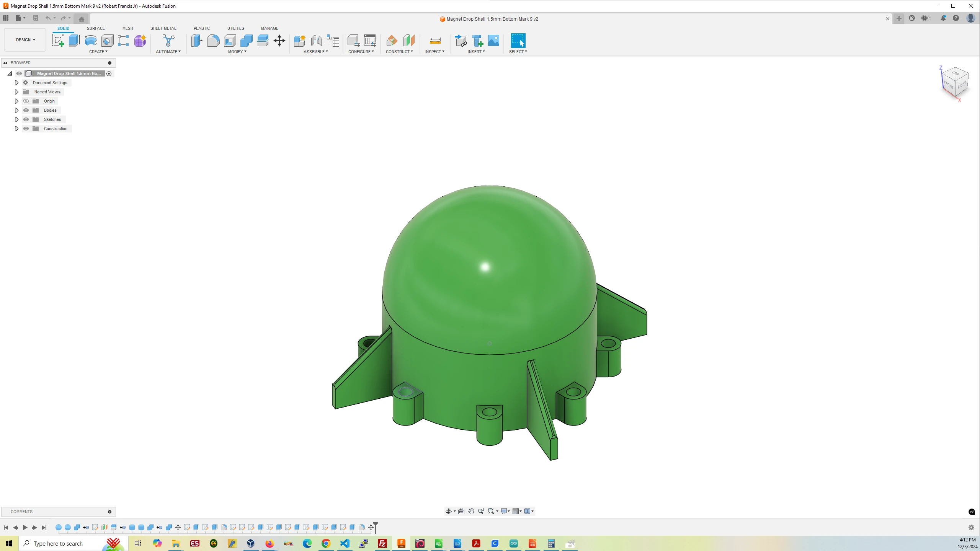
Task: Switch to the MESH tab
Action: 128,28
